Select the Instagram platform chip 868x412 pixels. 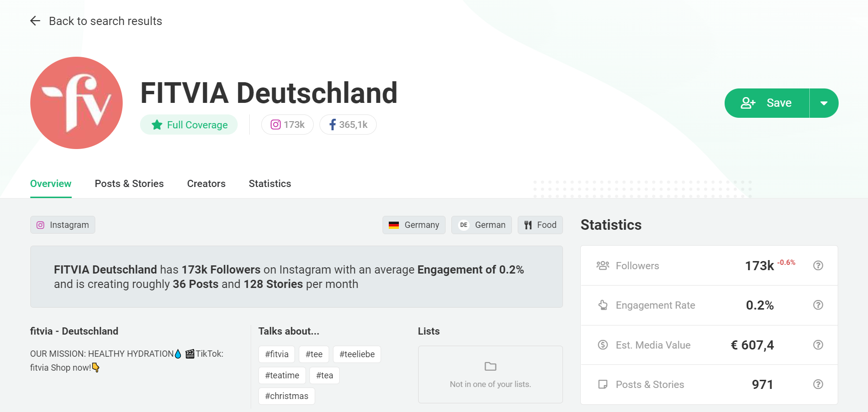(x=63, y=225)
